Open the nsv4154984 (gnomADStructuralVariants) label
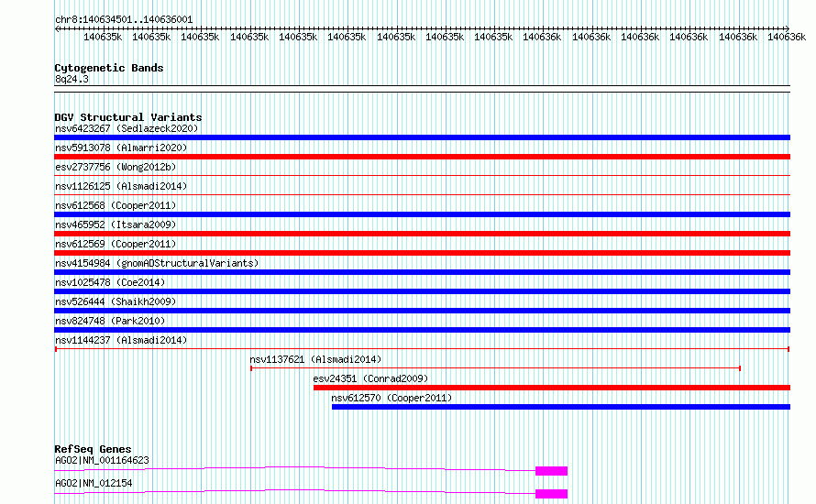This screenshot has height=504, width=816. coord(157,263)
